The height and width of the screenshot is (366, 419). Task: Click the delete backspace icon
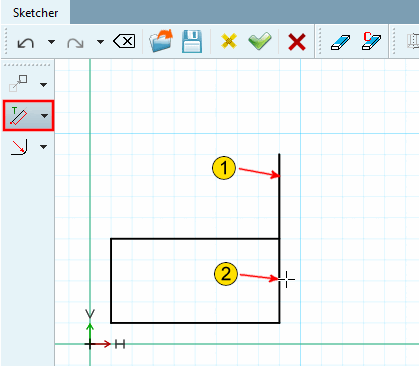point(124,42)
